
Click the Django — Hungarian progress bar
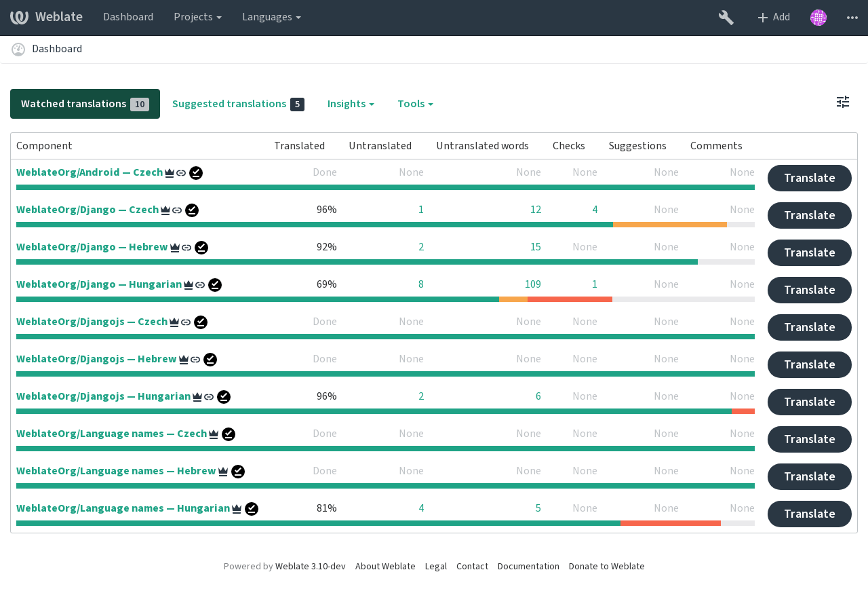click(x=385, y=299)
